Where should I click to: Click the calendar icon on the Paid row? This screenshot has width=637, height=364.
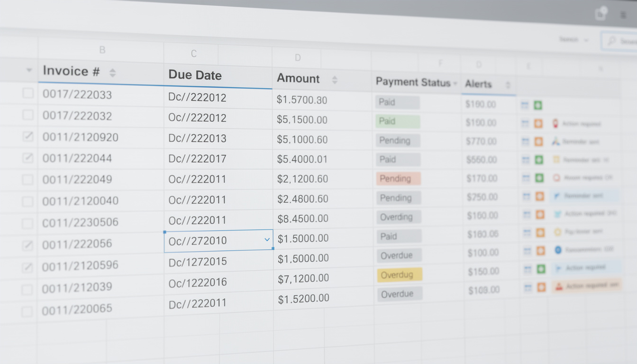click(x=526, y=105)
